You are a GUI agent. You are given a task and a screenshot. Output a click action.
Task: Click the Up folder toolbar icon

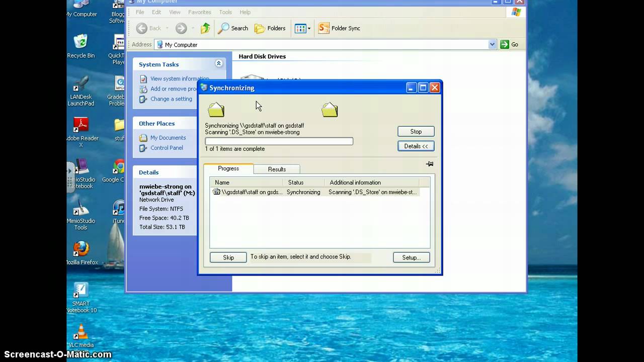pos(205,28)
